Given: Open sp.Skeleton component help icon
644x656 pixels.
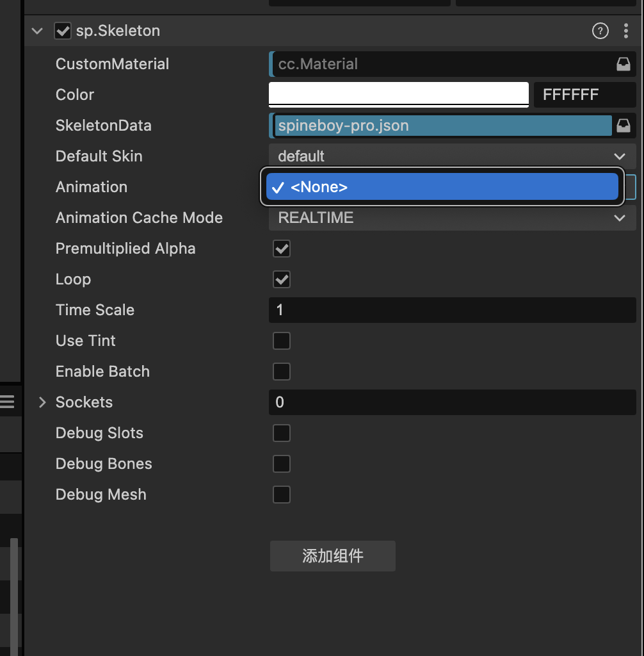Looking at the screenshot, I should [x=600, y=31].
